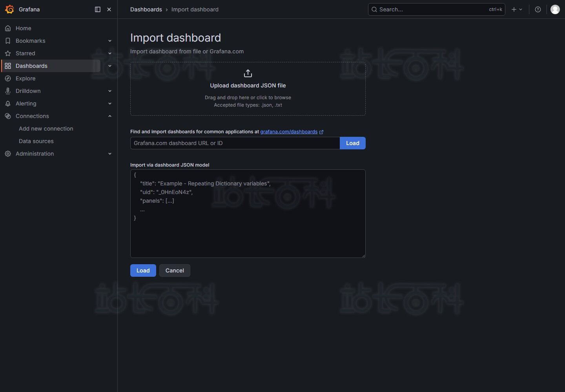Screen dimensions: 565x392
Task: Click the Import dashboard breadcrumb text
Action: [x=195, y=9]
